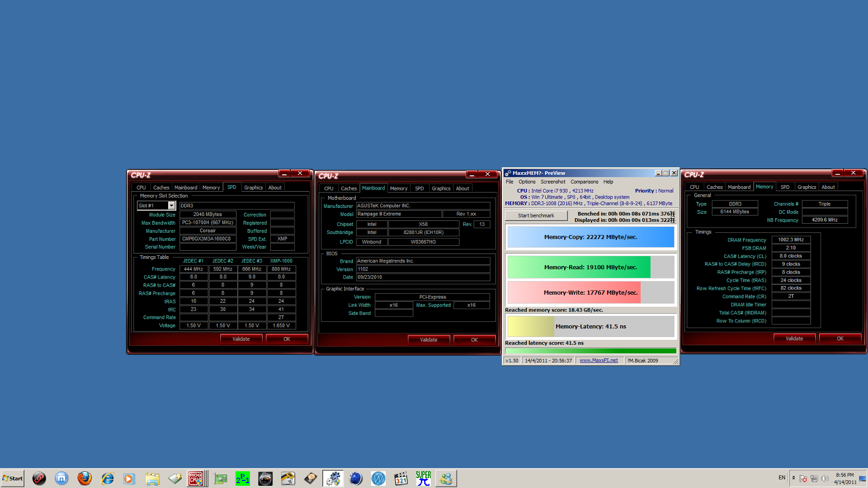Click the DRAM Frequency 1002.3 MHz value
868x488 pixels.
pos(791,240)
